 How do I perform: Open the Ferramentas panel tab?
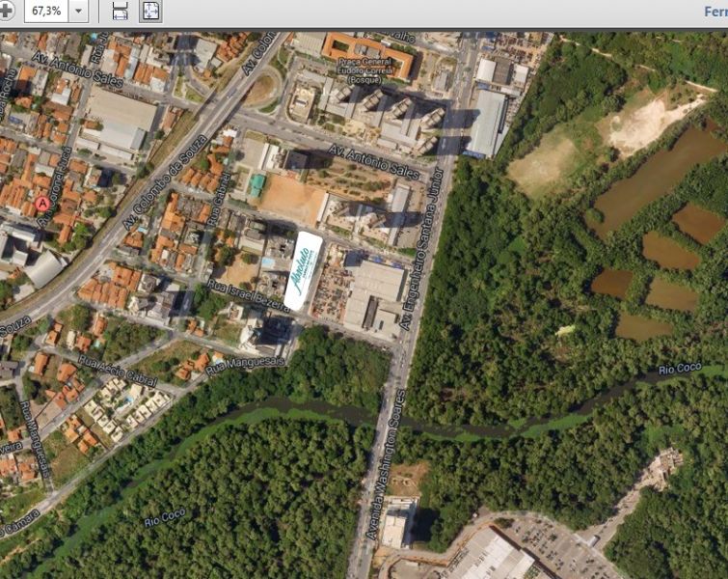[x=715, y=12]
